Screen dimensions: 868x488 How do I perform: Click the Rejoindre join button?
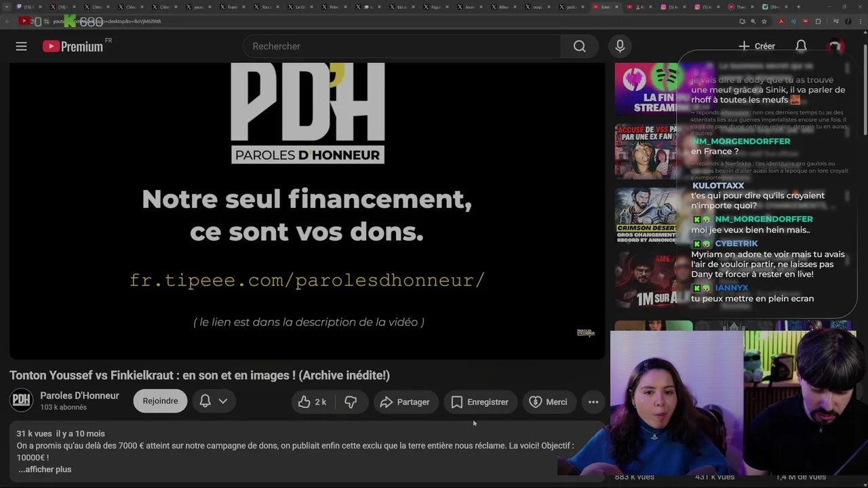(x=160, y=401)
